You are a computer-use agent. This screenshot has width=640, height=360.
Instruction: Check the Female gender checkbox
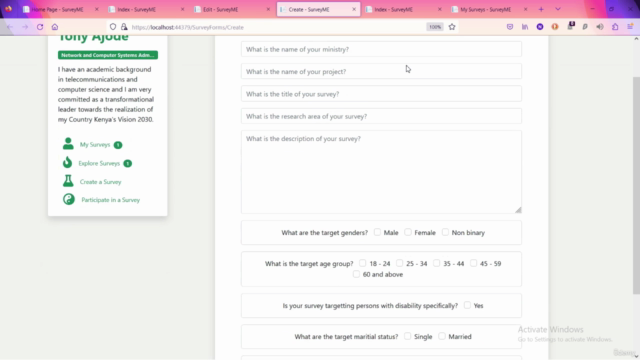408,232
